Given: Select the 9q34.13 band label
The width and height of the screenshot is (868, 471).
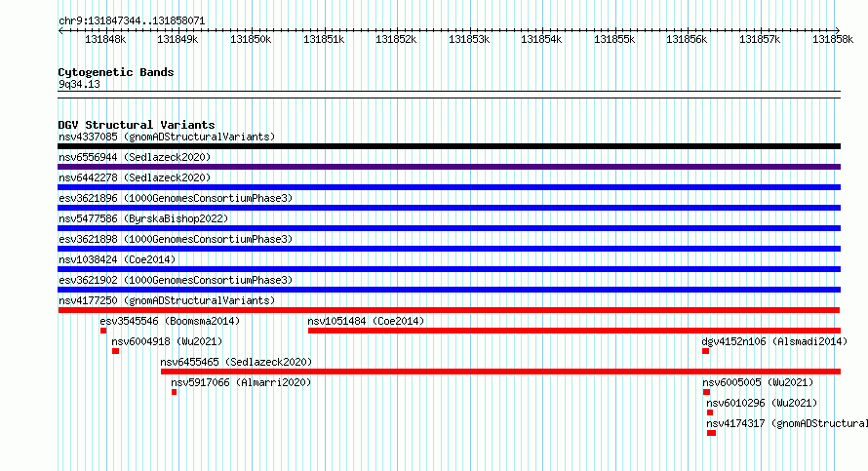Looking at the screenshot, I should [79, 84].
